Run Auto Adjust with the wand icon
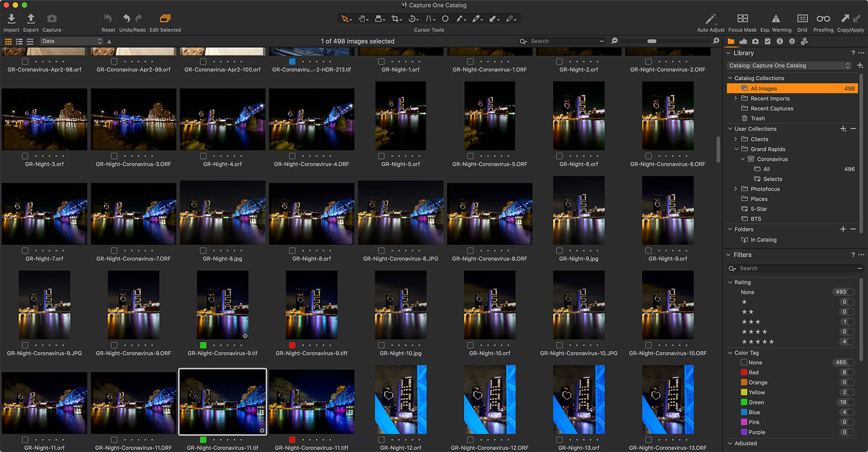Image resolution: width=868 pixels, height=452 pixels. point(710,19)
